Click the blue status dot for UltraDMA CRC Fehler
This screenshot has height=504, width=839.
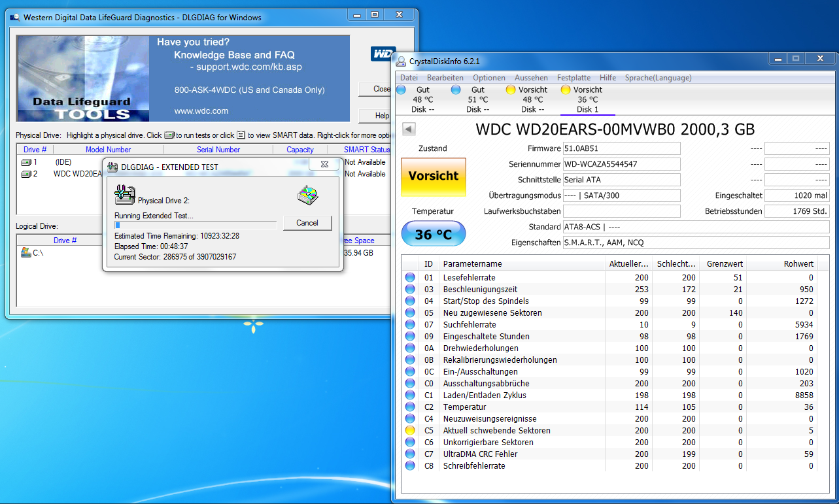pyautogui.click(x=410, y=454)
